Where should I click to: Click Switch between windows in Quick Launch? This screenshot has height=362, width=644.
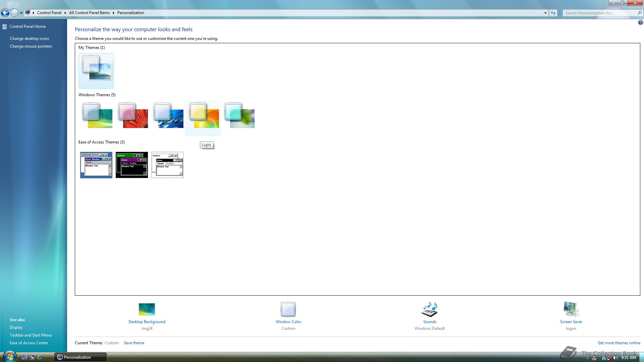coord(32,357)
